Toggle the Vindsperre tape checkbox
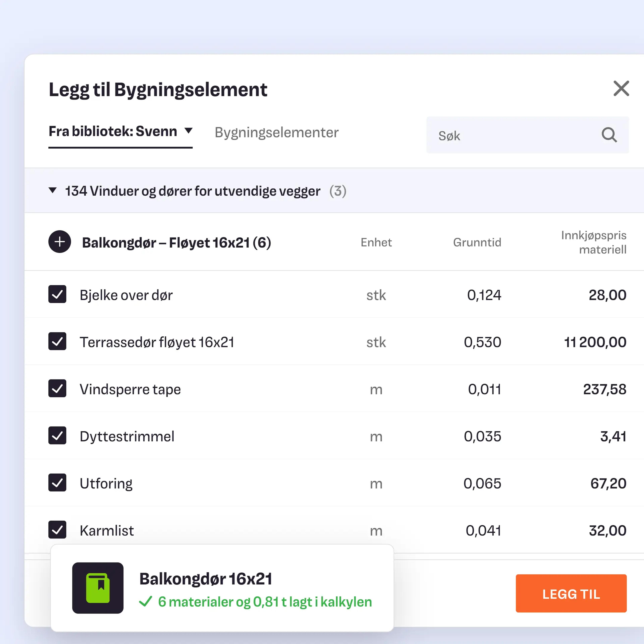The image size is (644, 644). pyautogui.click(x=57, y=388)
